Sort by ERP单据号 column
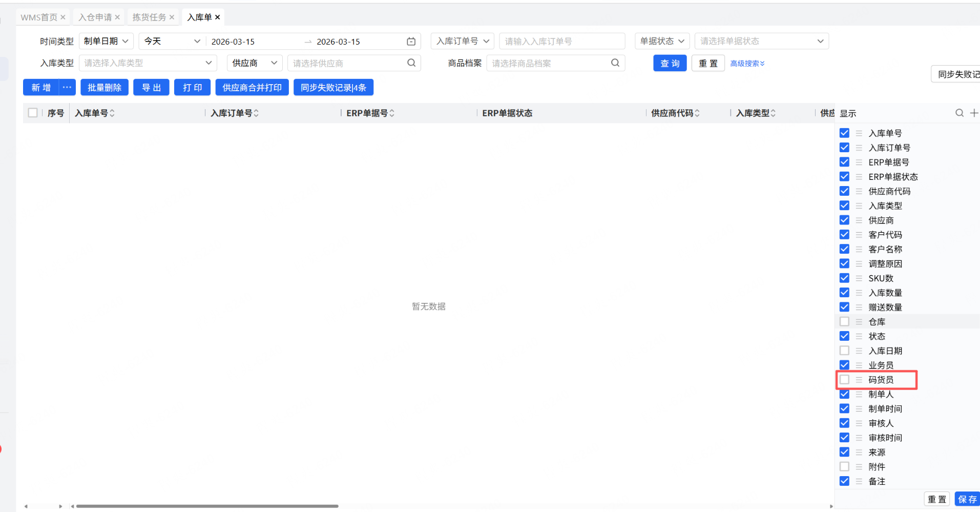980x512 pixels. tap(392, 113)
